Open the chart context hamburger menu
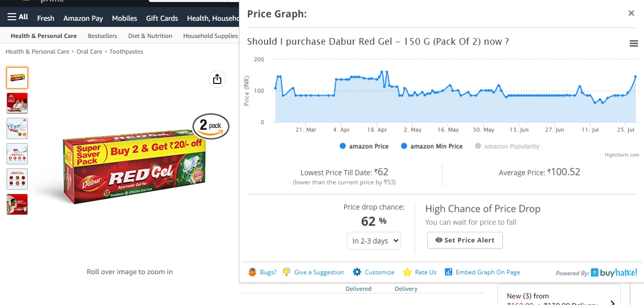 tap(633, 43)
